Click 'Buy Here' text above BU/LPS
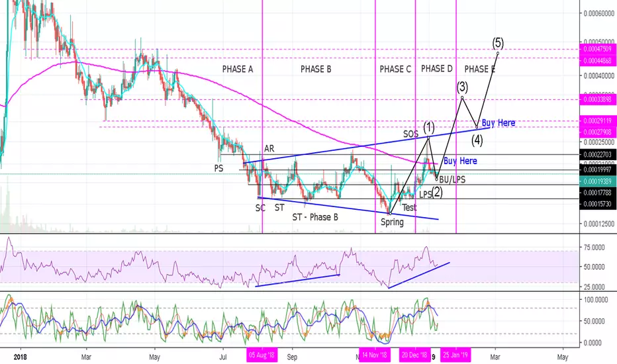Image resolution: width=617 pixels, height=364 pixels. click(460, 161)
